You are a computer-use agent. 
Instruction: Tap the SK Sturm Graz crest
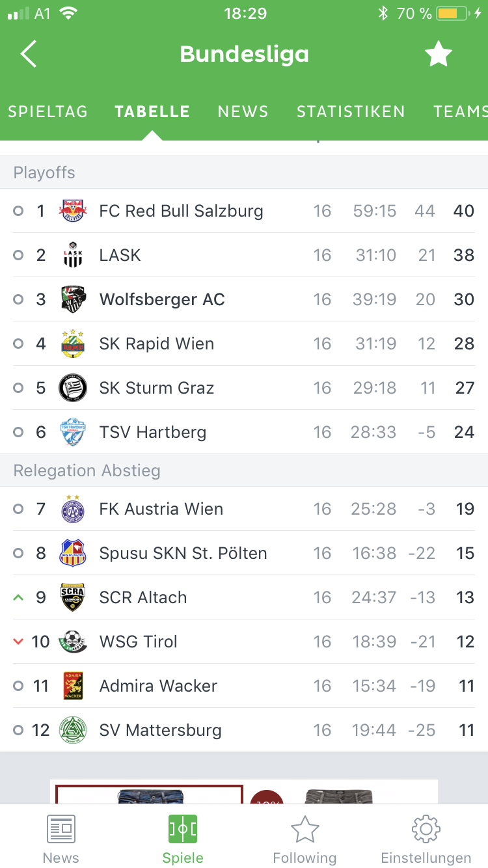click(73, 388)
